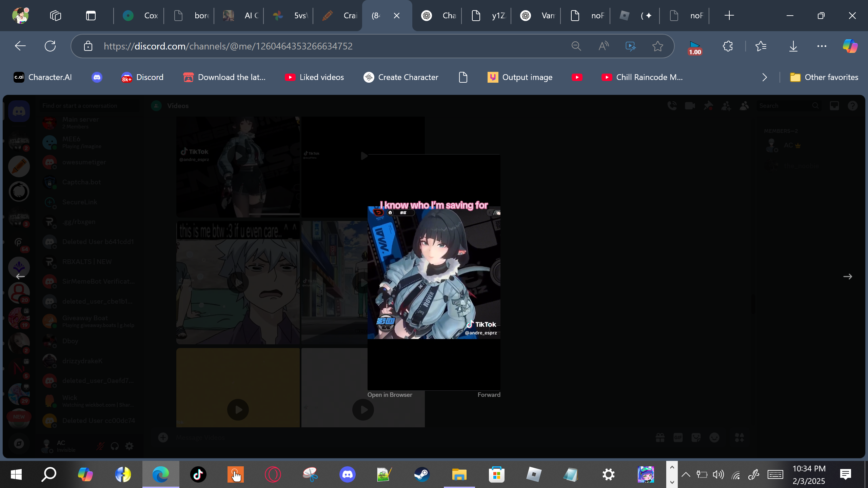Switch to the 5vs tab

point(289,16)
